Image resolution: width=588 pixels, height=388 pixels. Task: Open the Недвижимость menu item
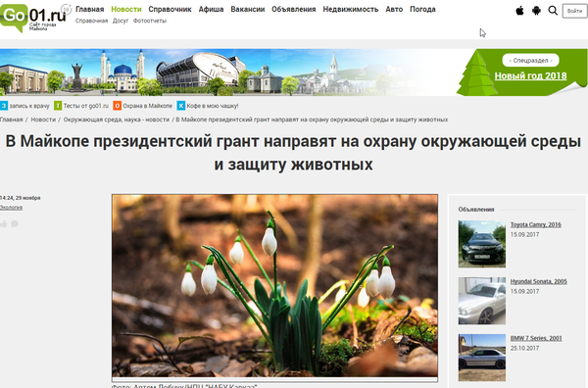pyautogui.click(x=351, y=9)
